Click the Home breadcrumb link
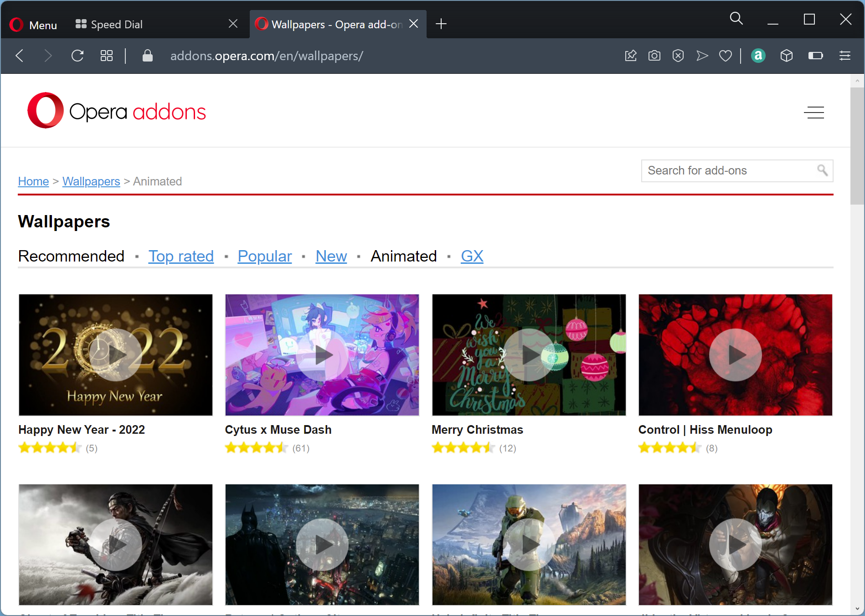865x616 pixels. point(33,181)
